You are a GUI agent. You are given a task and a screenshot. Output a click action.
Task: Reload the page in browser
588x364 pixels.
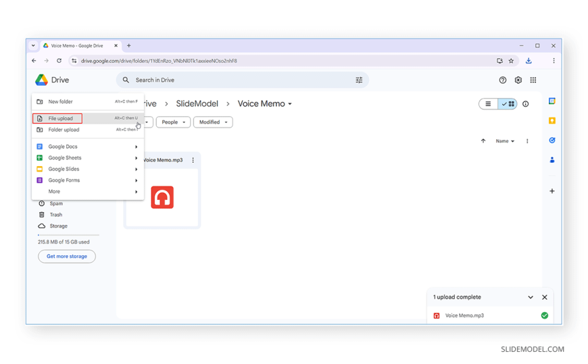click(x=59, y=60)
